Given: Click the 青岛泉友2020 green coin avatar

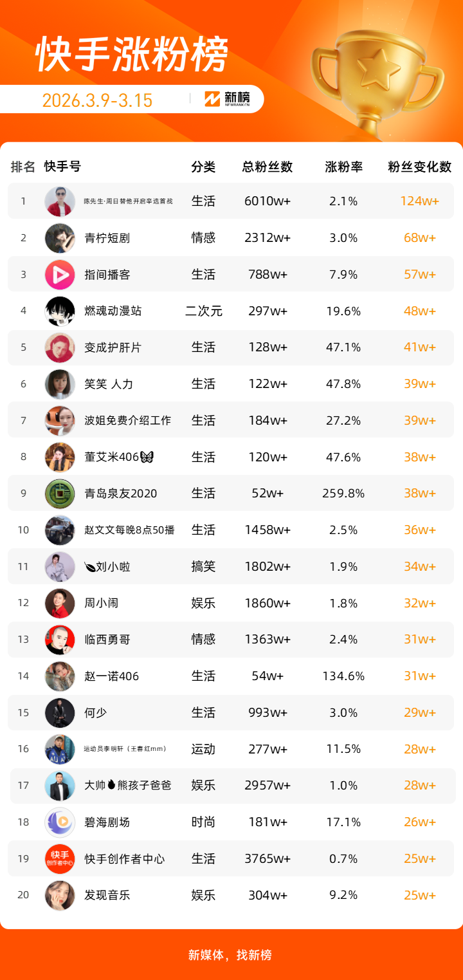Looking at the screenshot, I should 60,494.
